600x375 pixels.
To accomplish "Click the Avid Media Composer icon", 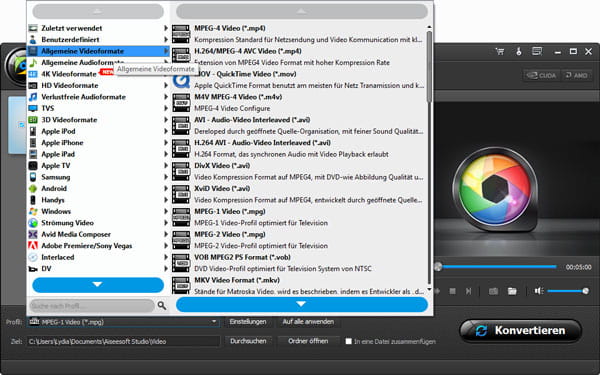I will pos(33,234).
